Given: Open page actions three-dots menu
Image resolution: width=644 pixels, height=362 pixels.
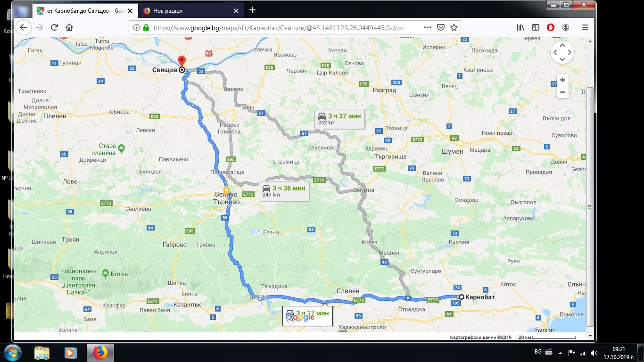Looking at the screenshot, I should click(427, 27).
